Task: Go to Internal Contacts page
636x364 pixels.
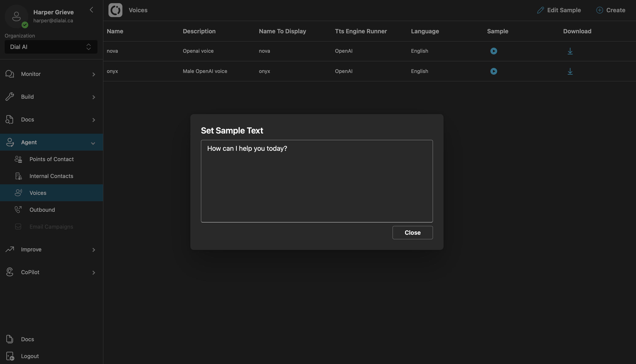Action: 51,176
